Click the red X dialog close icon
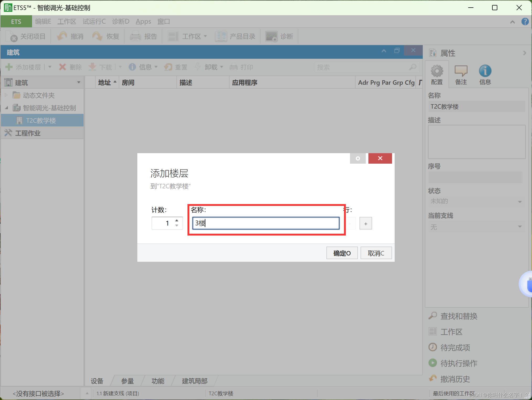Screen dimensions: 532x400 380,158
